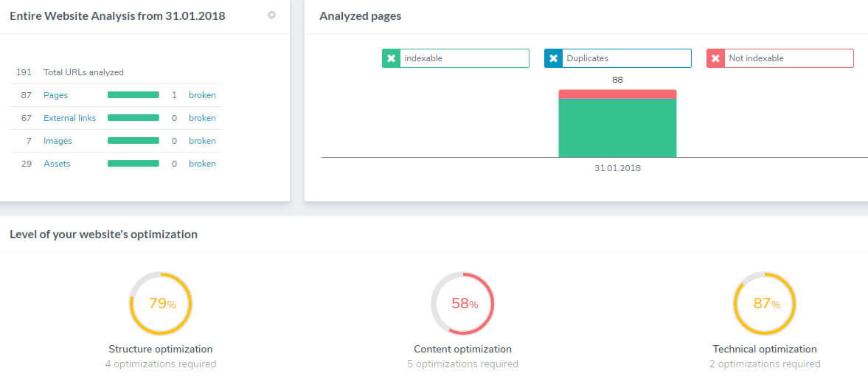Click Content optimization 5 optimizations required
Viewport: 868px width, 382px height.
462,364
